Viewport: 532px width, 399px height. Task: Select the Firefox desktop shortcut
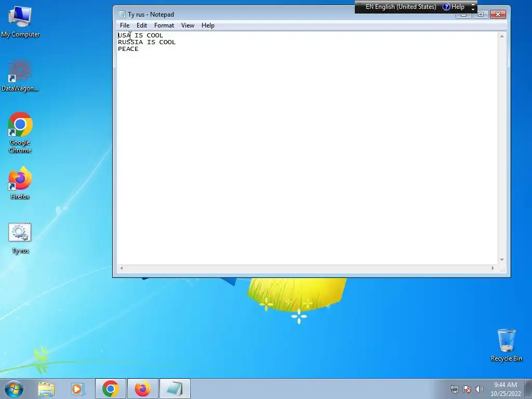20,183
